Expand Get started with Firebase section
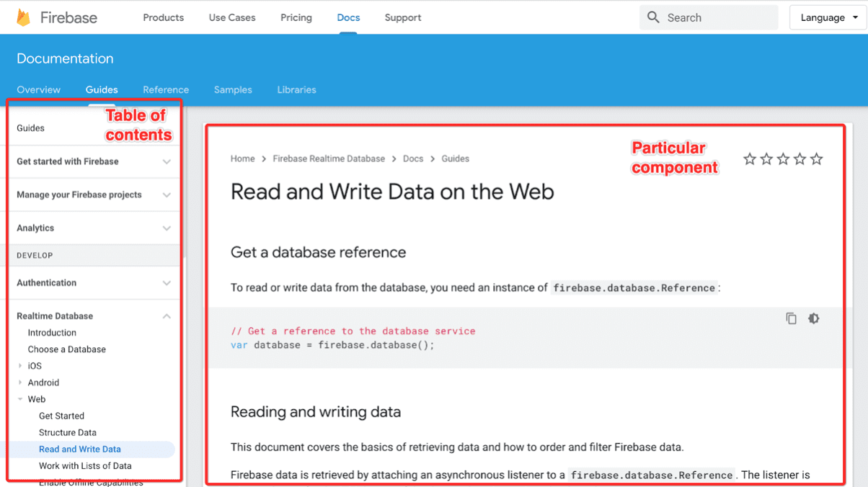The image size is (868, 487). click(167, 162)
